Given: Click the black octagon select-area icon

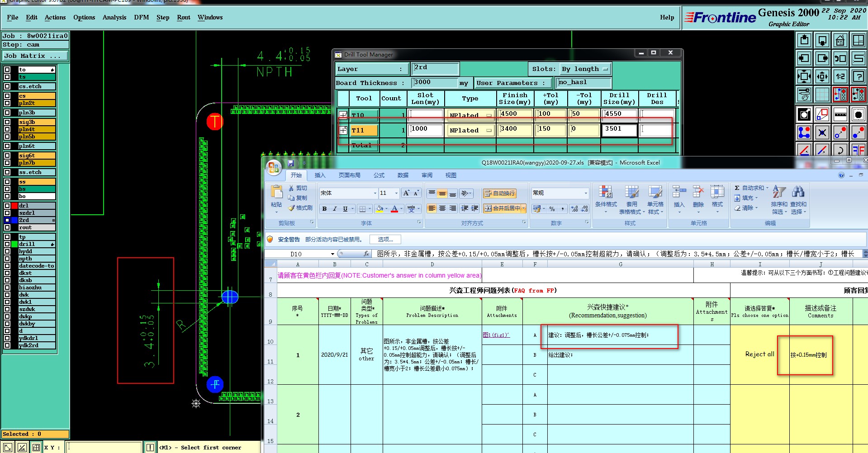Looking at the screenshot, I should (858, 114).
